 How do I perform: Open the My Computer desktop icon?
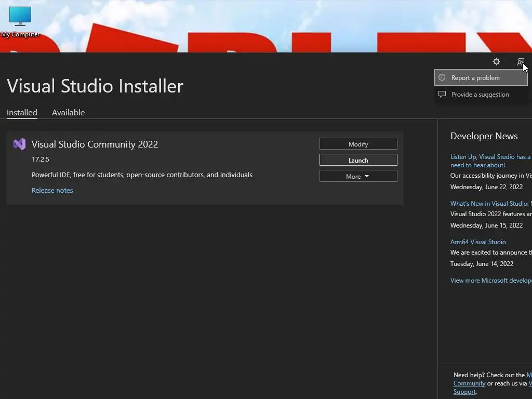[x=20, y=22]
